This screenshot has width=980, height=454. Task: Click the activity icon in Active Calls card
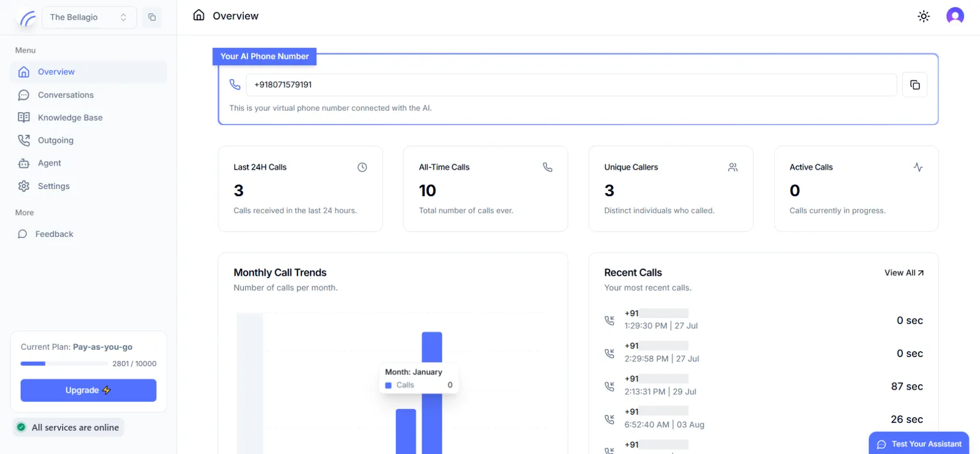coord(918,167)
